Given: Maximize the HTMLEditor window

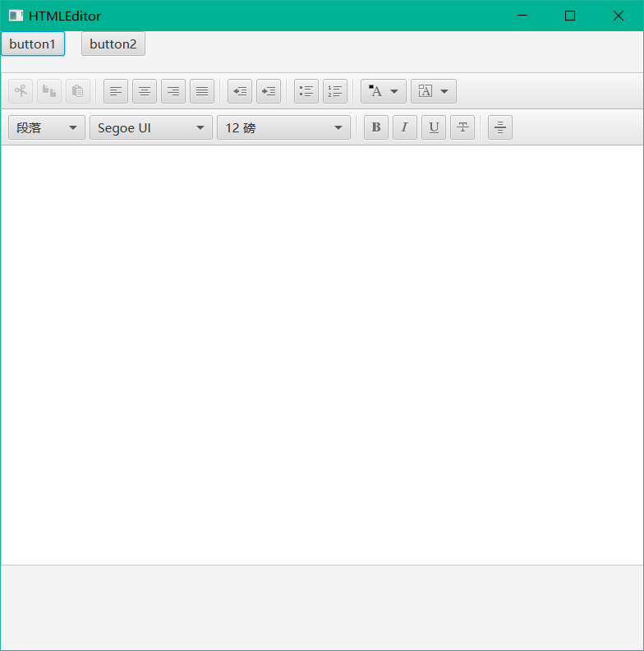Looking at the screenshot, I should click(570, 16).
